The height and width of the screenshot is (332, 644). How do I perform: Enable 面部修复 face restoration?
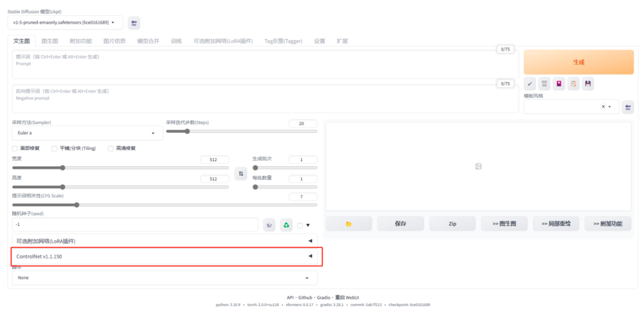point(14,148)
